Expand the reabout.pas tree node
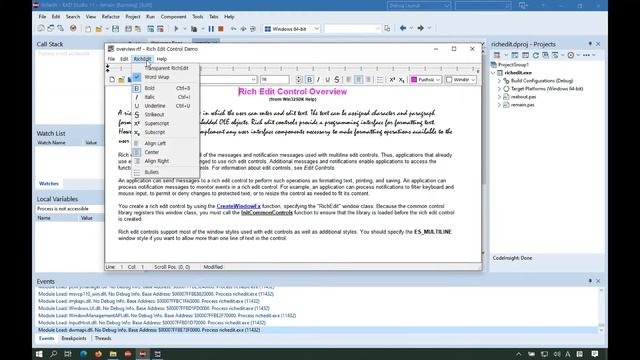Screen dimensions: 640x360 coord(499,97)
